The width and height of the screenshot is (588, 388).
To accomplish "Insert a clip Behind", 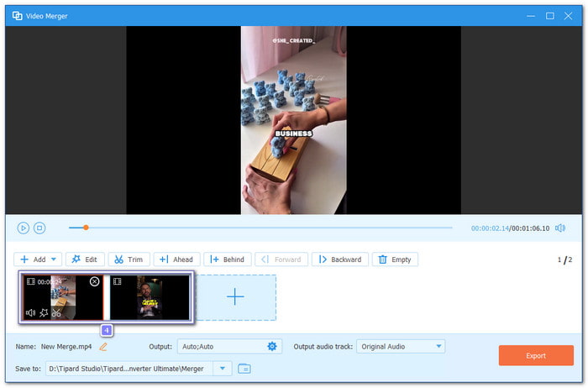I will 228,260.
